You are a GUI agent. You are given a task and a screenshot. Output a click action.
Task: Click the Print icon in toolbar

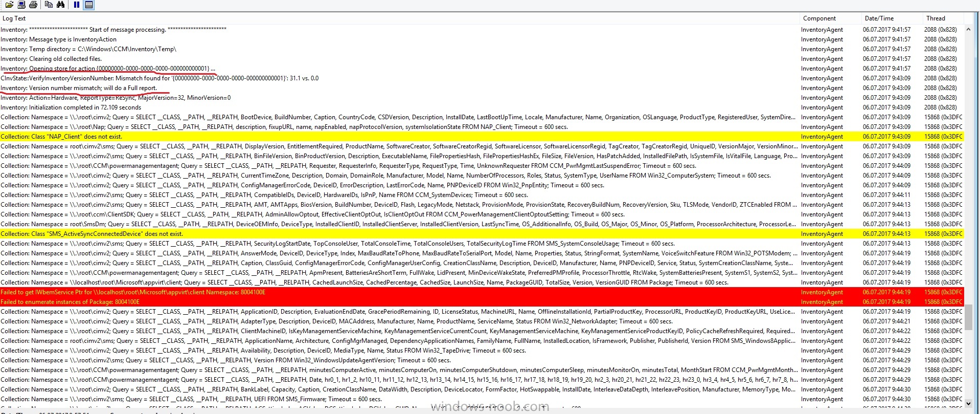point(33,5)
